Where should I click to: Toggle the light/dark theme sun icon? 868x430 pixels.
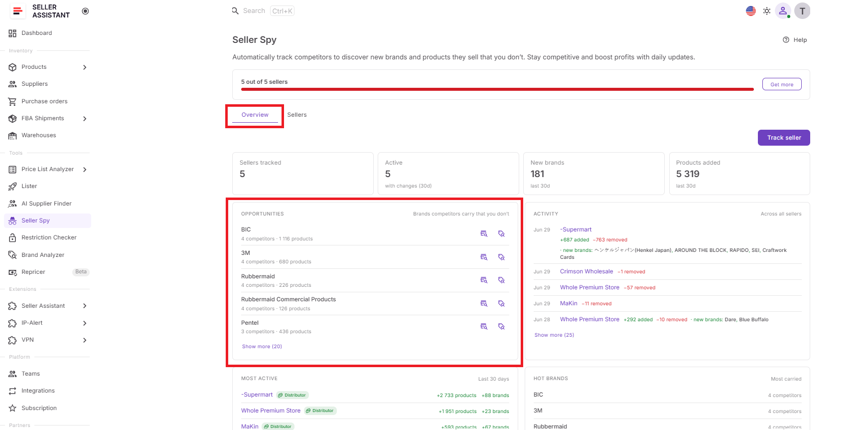point(767,11)
